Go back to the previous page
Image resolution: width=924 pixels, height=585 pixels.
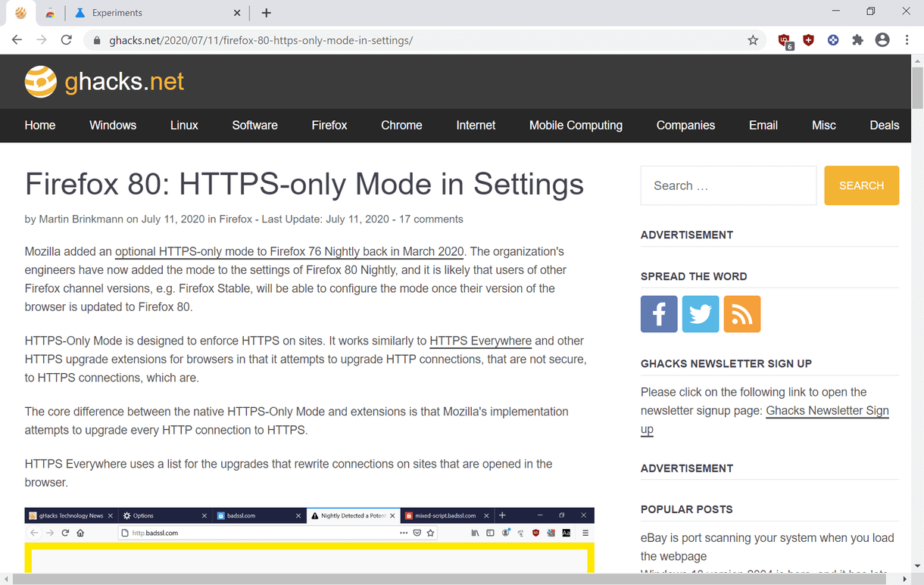pyautogui.click(x=17, y=40)
